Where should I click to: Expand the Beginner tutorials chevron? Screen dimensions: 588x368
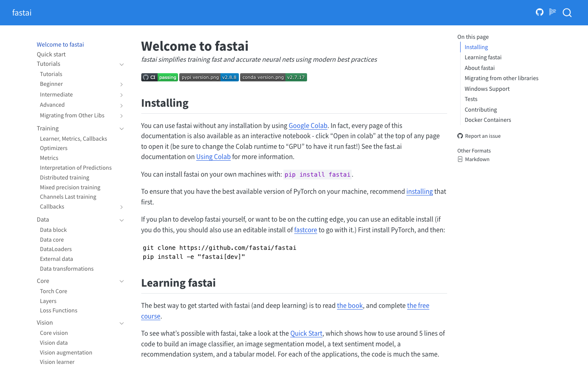pos(122,84)
